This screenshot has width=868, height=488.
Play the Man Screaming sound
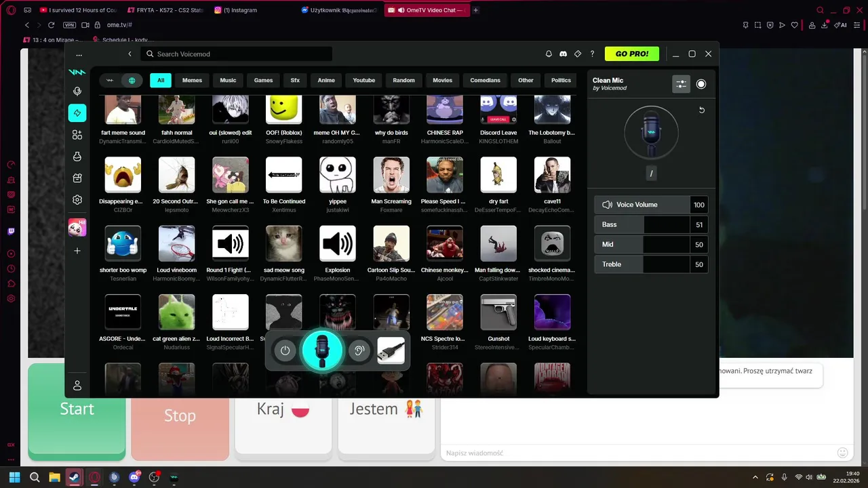pyautogui.click(x=391, y=175)
